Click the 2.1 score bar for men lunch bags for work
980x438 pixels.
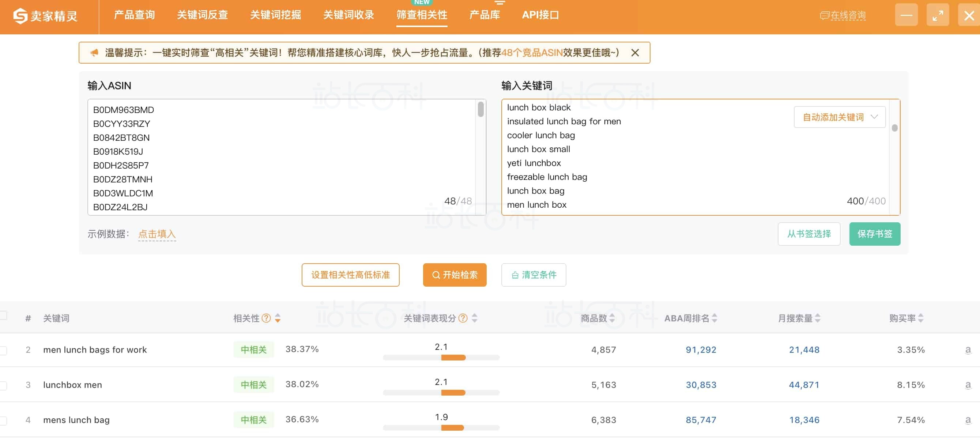[x=441, y=358]
